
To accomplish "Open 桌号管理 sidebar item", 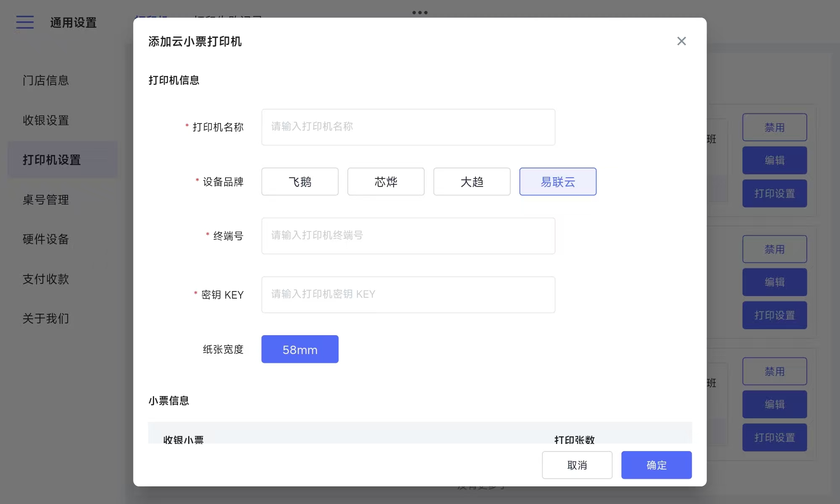I will point(46,200).
